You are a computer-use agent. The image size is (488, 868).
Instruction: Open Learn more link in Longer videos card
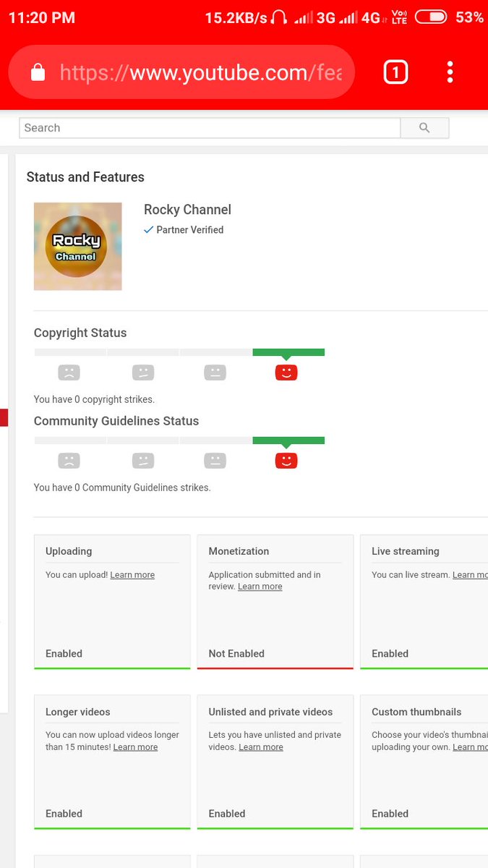click(135, 747)
